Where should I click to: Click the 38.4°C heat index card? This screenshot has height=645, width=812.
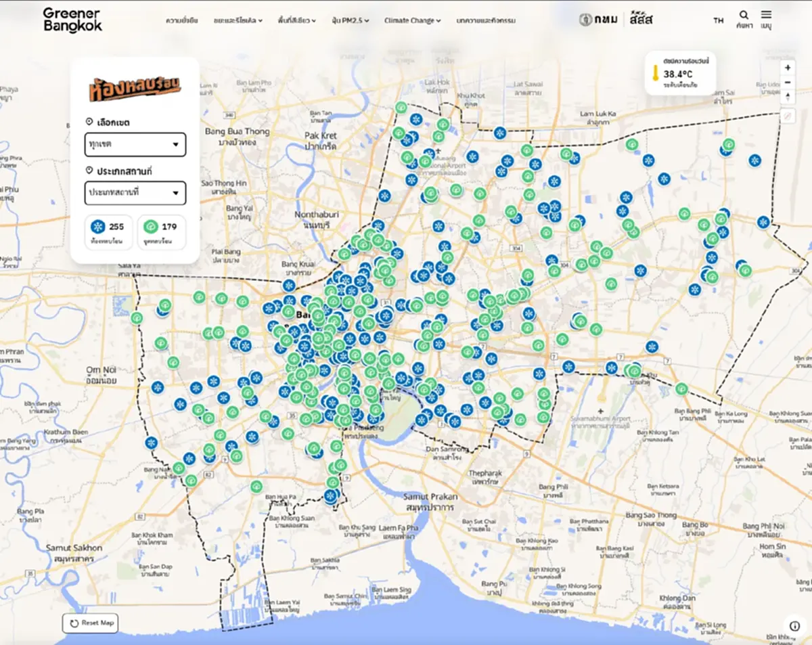coord(680,73)
